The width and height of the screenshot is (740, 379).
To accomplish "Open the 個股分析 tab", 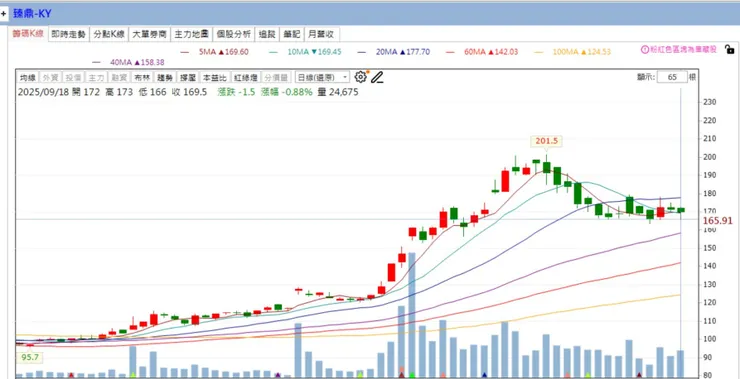I will pos(234,34).
